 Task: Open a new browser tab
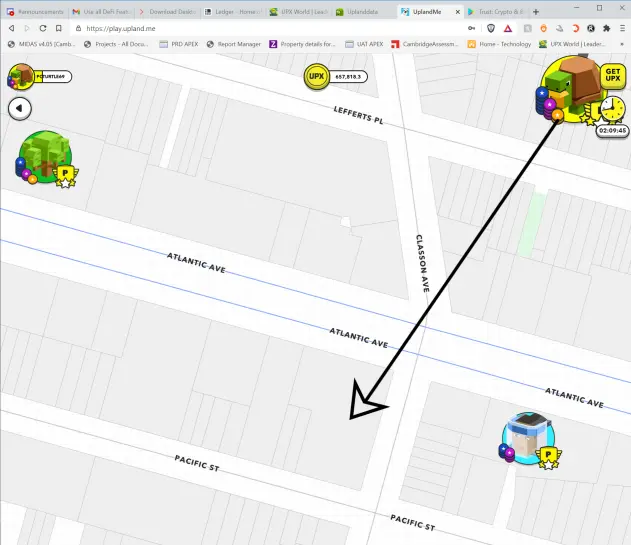point(536,12)
